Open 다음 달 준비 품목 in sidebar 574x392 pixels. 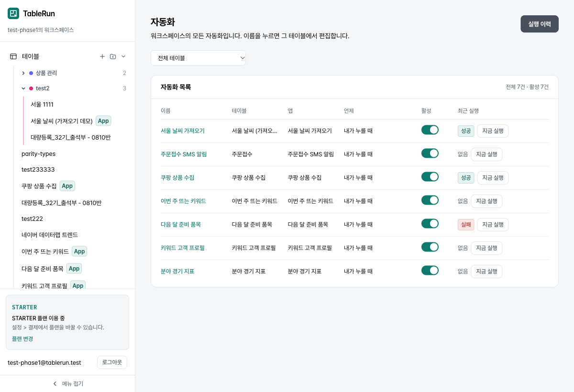click(43, 269)
